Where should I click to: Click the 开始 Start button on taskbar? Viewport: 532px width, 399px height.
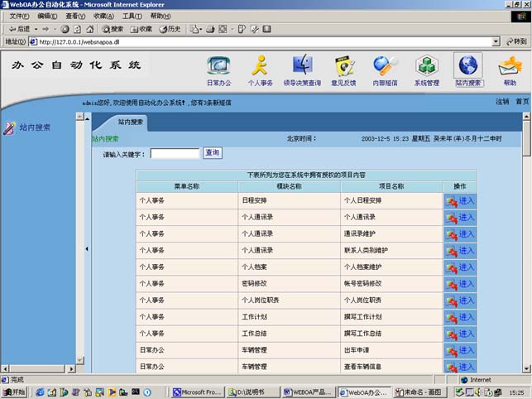(x=15, y=392)
